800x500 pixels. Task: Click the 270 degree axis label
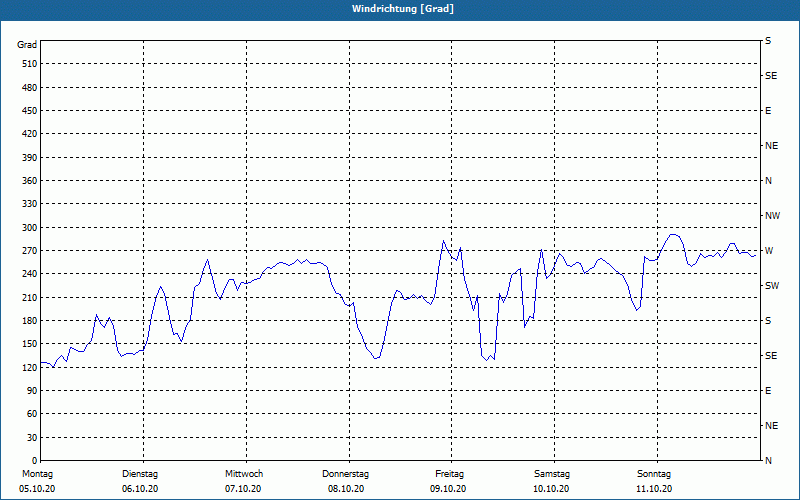[30, 251]
